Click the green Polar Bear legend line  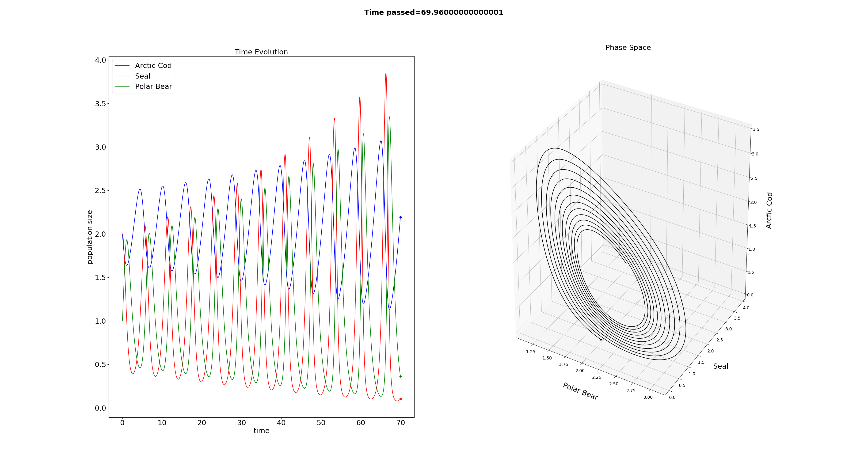pos(122,87)
